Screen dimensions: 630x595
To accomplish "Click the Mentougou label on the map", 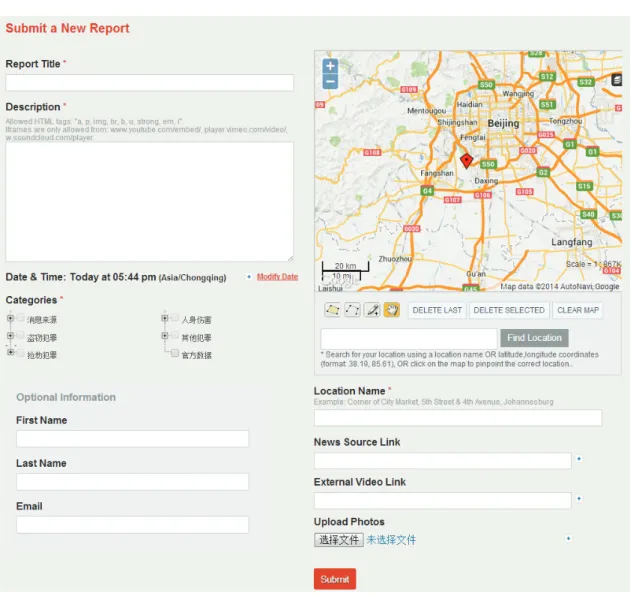I will pyautogui.click(x=427, y=110).
